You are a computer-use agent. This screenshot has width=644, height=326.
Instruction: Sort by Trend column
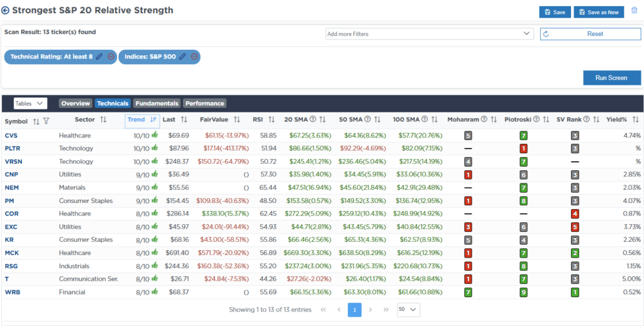[x=153, y=120]
